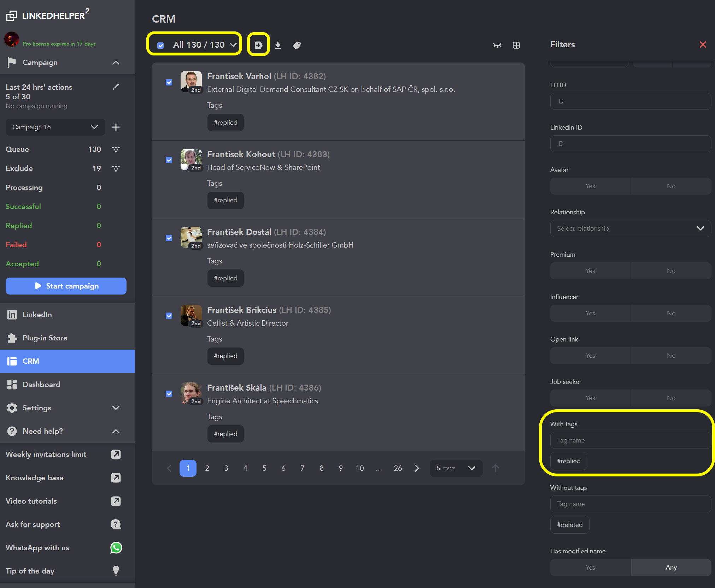Click the Without tags Tag name field

click(x=631, y=504)
